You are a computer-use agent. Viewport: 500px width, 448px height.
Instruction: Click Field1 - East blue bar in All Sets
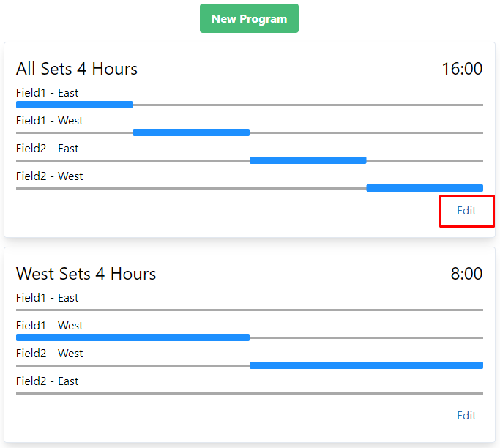click(74, 105)
